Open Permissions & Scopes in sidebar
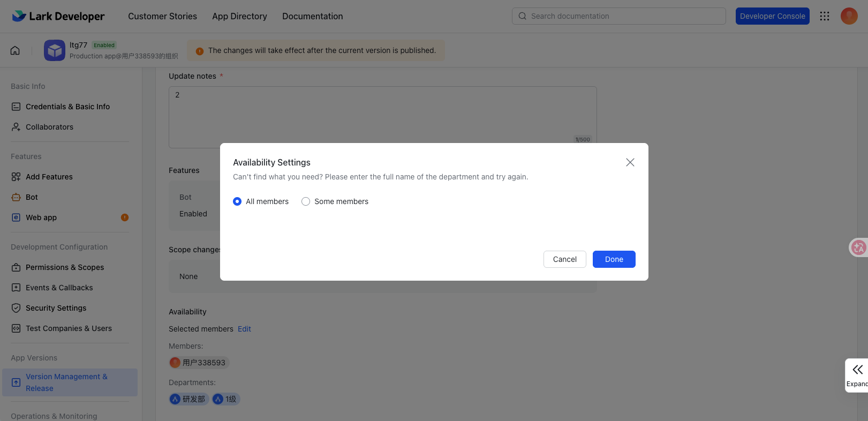 click(65, 267)
